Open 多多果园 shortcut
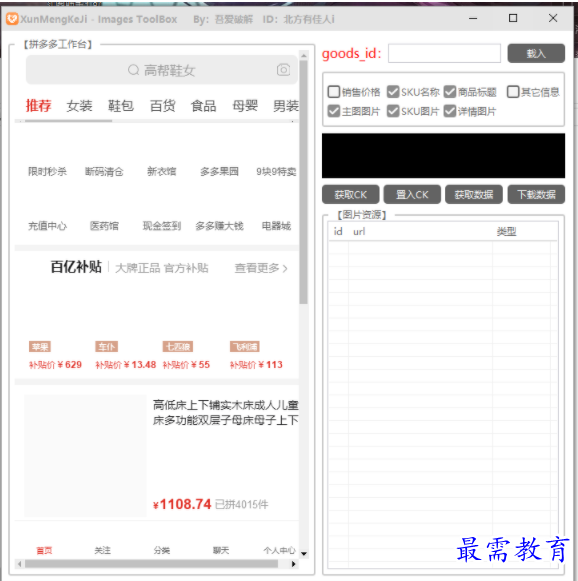This screenshot has width=578, height=581. pos(219,172)
